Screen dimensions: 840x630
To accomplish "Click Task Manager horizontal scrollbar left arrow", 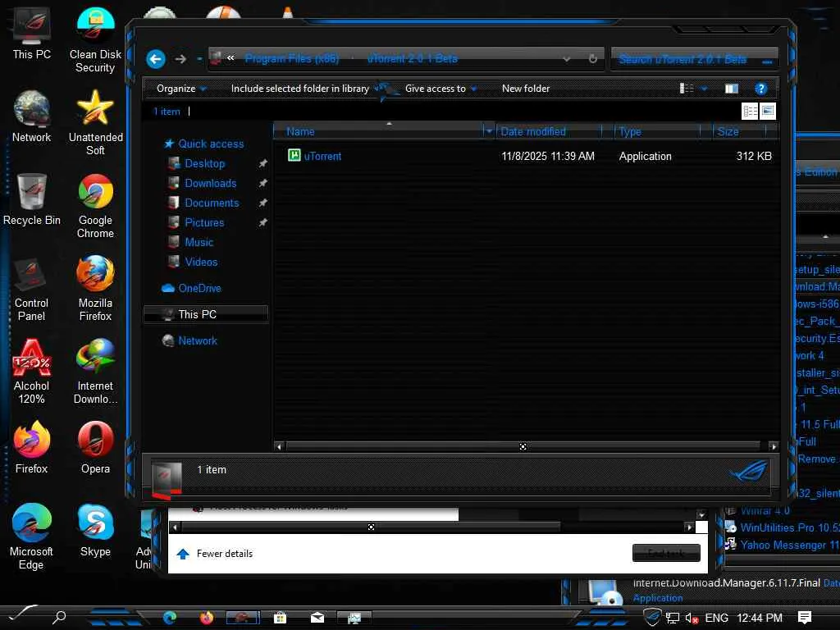I will (x=176, y=527).
